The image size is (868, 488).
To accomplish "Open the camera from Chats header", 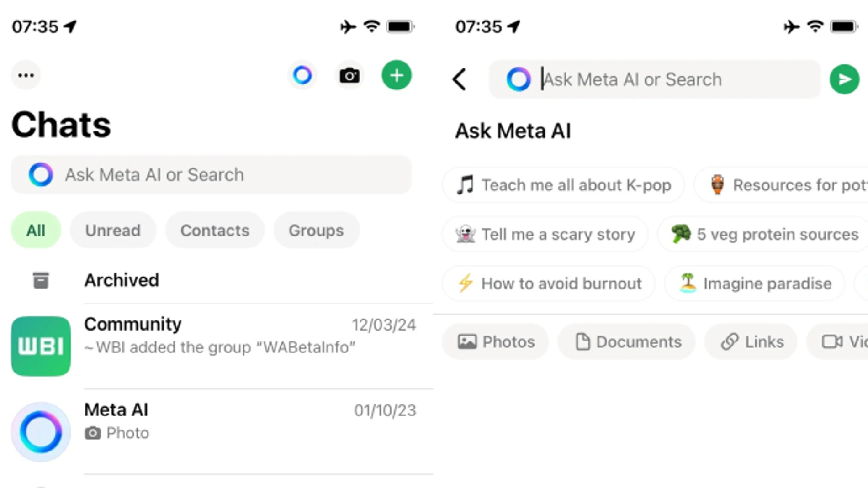I will (x=349, y=75).
